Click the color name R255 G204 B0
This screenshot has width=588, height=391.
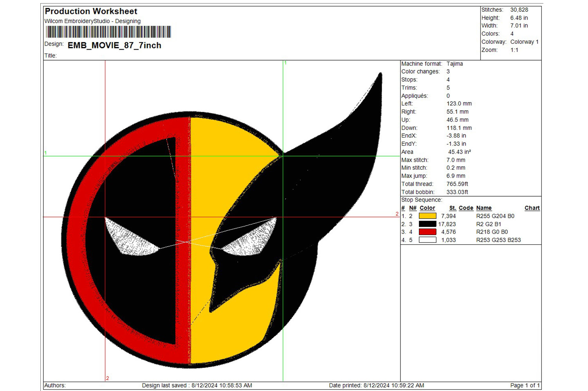(x=495, y=216)
